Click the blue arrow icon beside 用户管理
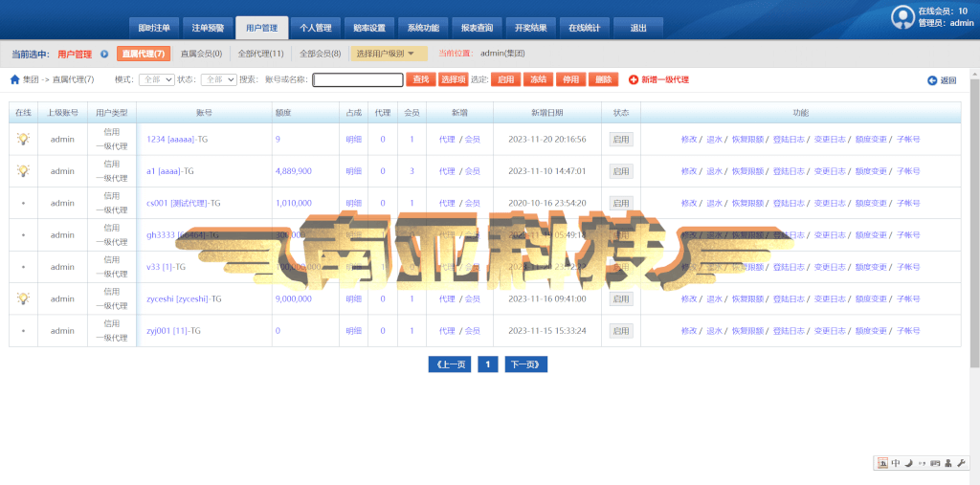 (x=104, y=55)
